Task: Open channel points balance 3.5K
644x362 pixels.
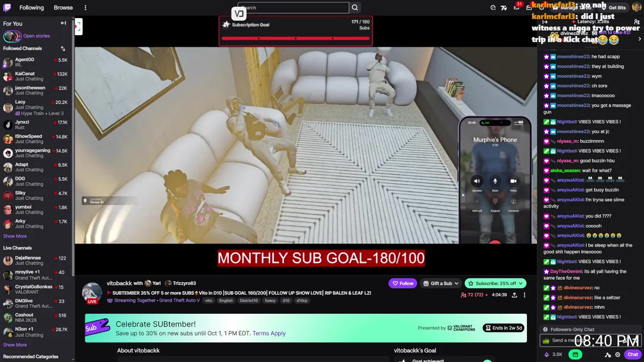Action: [553, 354]
